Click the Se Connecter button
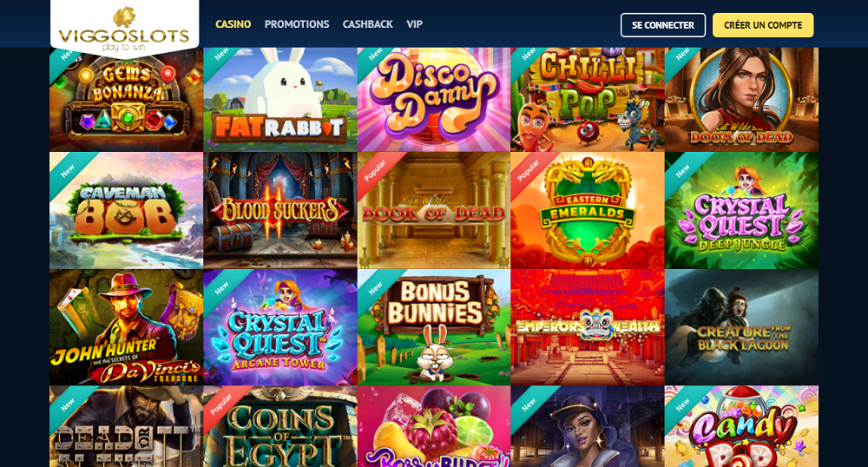The image size is (868, 467). (663, 25)
